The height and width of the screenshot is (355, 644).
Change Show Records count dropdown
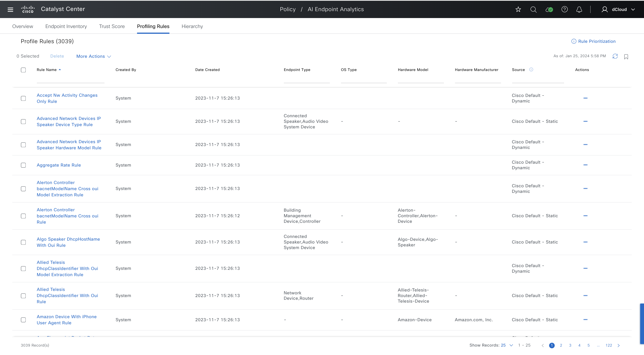coord(507,345)
